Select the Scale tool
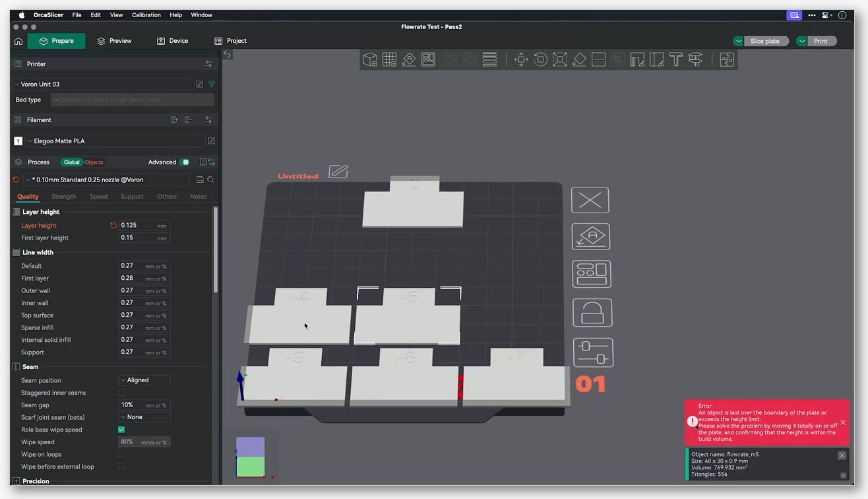The width and height of the screenshot is (868, 499). point(560,60)
